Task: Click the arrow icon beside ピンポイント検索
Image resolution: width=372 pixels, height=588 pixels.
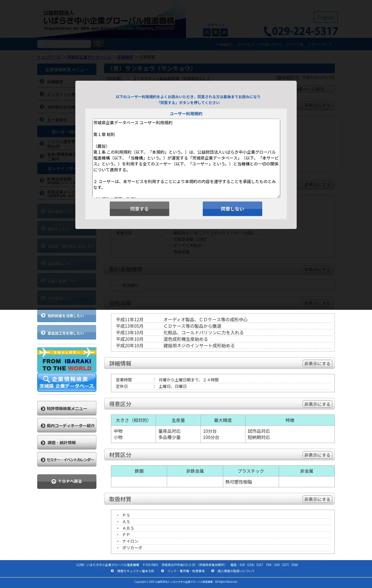Action: 42,94
